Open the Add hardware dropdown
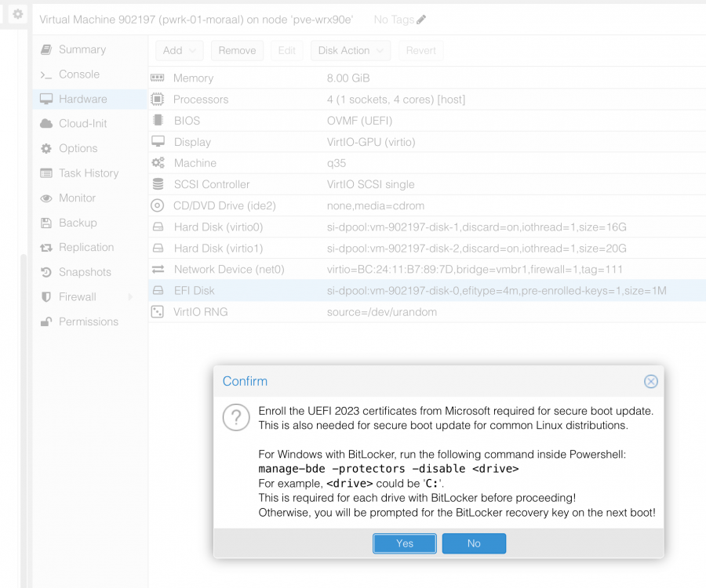Image resolution: width=706 pixels, height=588 pixels. pos(179,50)
